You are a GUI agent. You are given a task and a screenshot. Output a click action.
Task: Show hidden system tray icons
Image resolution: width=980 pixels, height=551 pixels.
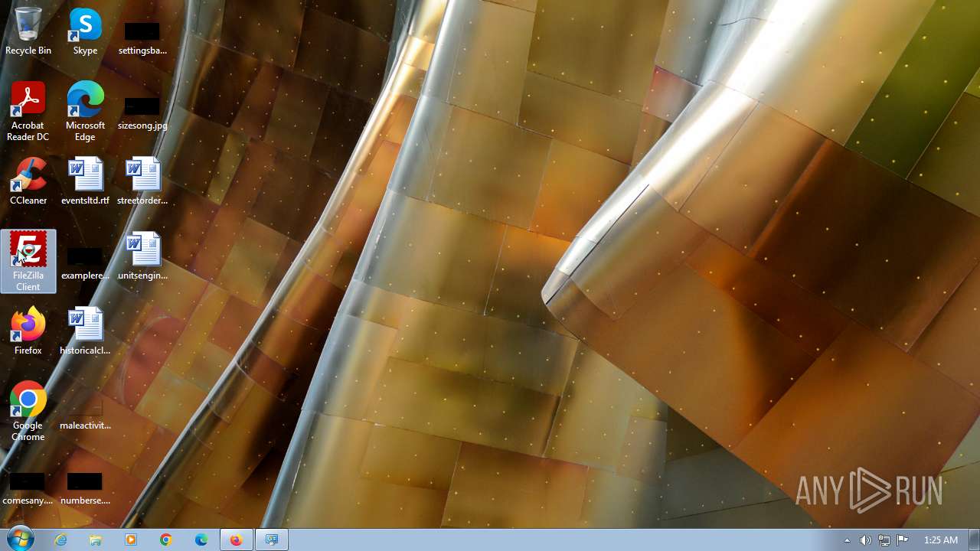tap(847, 540)
